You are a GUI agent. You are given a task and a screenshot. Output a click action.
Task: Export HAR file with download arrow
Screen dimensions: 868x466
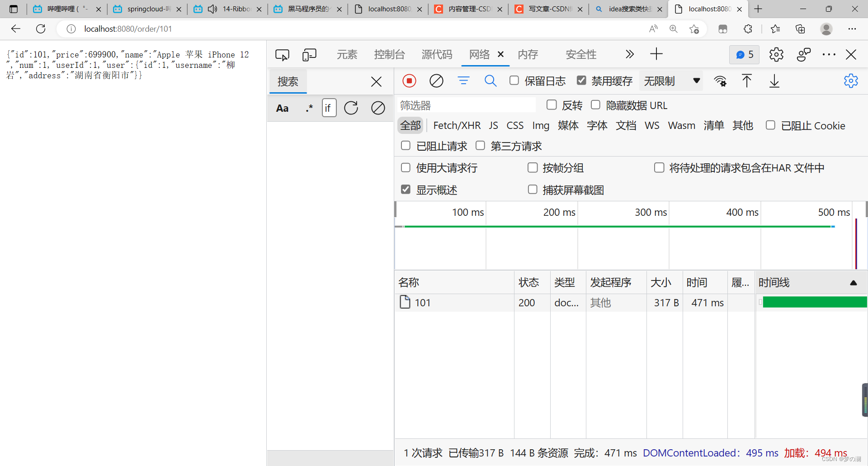(x=774, y=81)
